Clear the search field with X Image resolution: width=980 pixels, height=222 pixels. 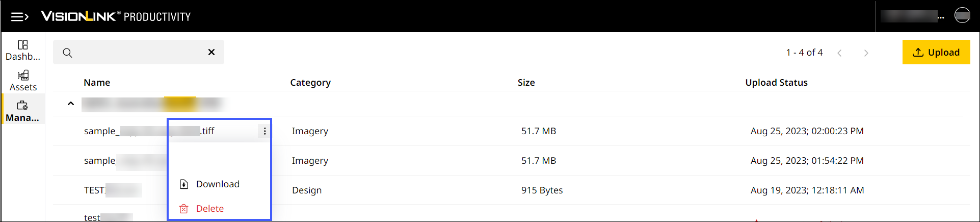pyautogui.click(x=211, y=52)
